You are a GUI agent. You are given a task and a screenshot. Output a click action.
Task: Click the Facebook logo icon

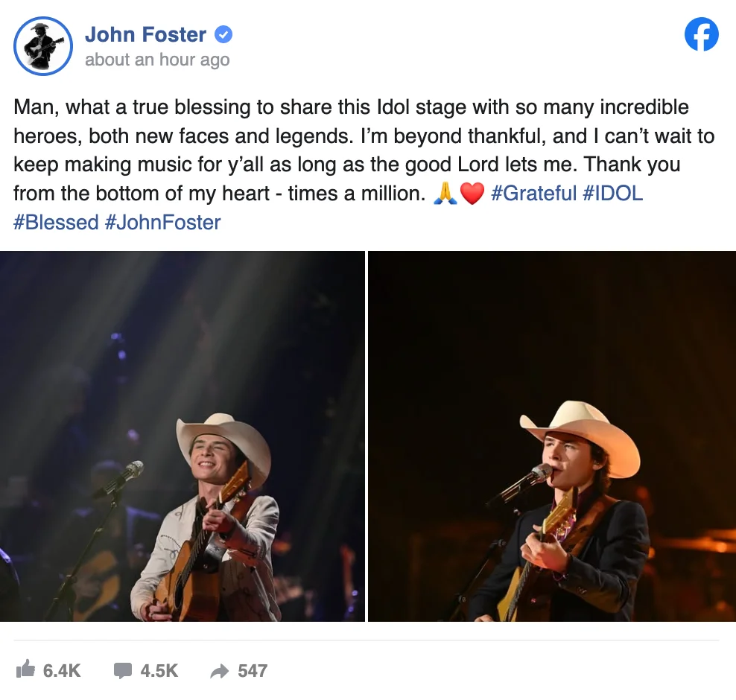click(x=701, y=34)
